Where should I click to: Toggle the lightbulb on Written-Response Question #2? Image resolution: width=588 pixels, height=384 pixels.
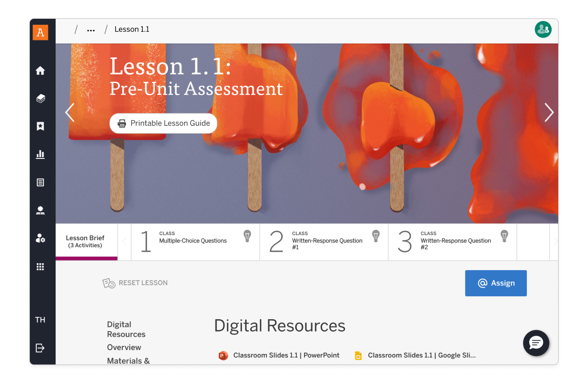point(504,236)
